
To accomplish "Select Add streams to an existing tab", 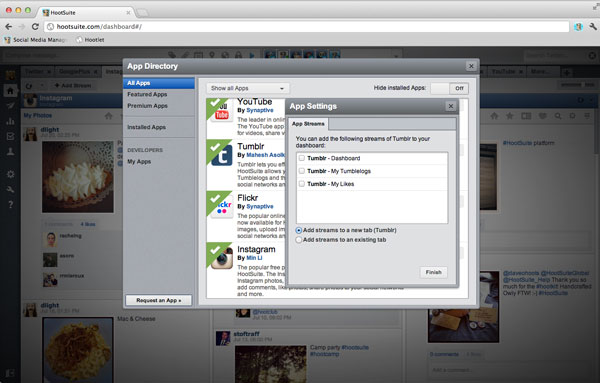I will pos(298,240).
